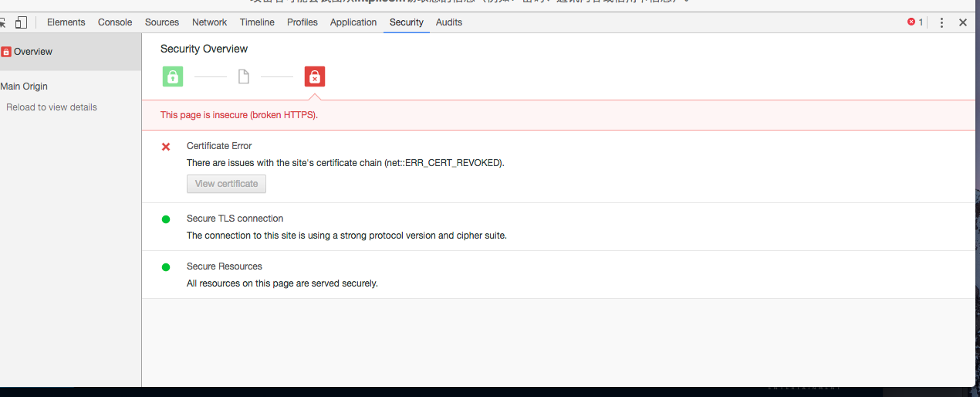The height and width of the screenshot is (397, 980).
Task: Go to the Profiles tab
Action: tap(302, 22)
